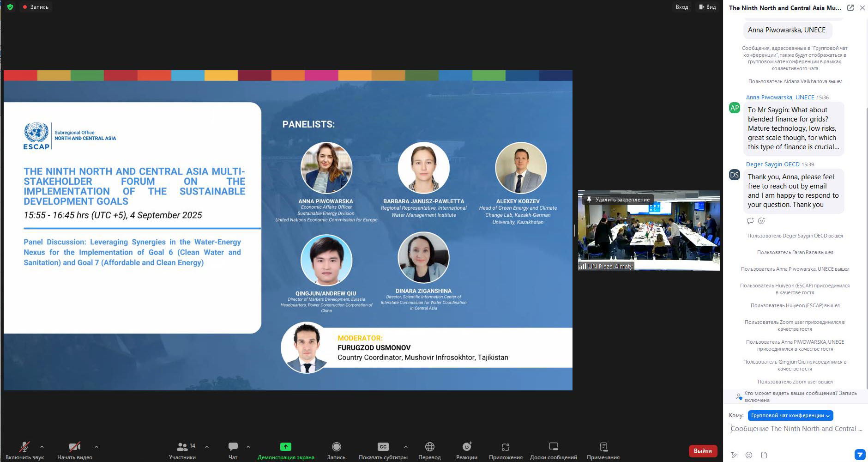The width and height of the screenshot is (868, 462).
Task: Click Furugzod Usmonov moderator photo
Action: click(x=306, y=348)
